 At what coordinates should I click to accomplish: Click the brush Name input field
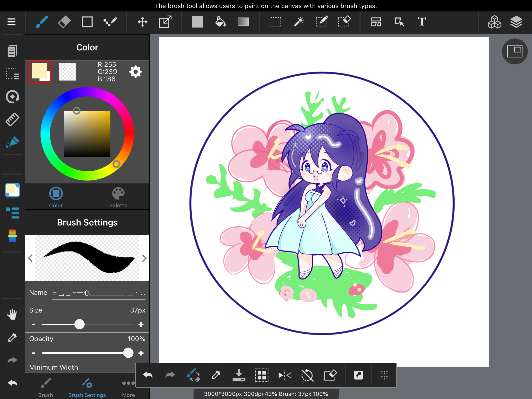[99, 293]
